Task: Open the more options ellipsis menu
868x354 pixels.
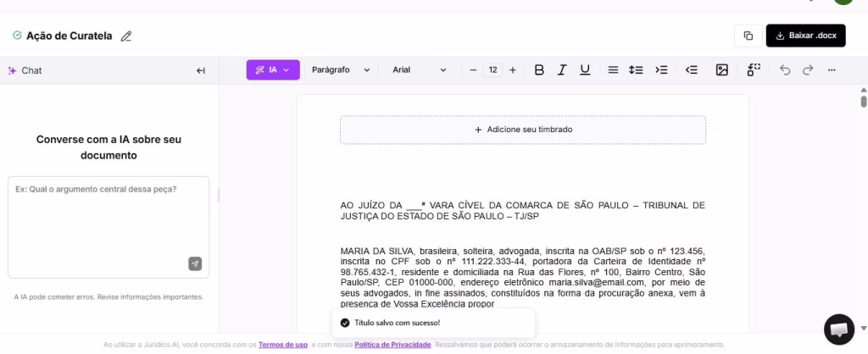Action: [x=832, y=70]
